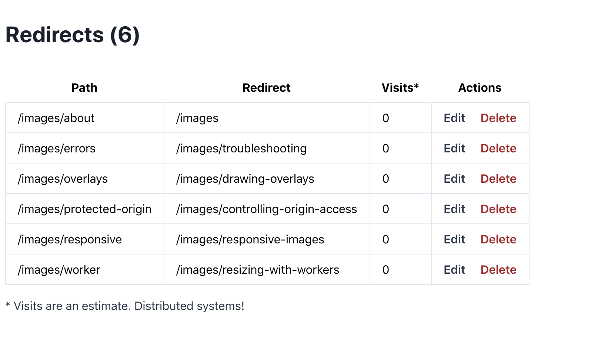
Task: Select the /images/troubleshooting redirect target cell
Action: pyautogui.click(x=241, y=148)
